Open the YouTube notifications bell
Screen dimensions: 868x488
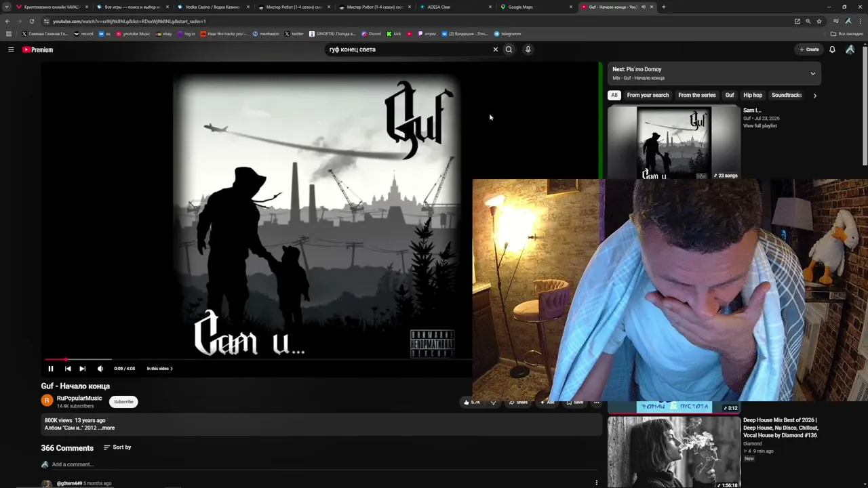[x=832, y=49]
